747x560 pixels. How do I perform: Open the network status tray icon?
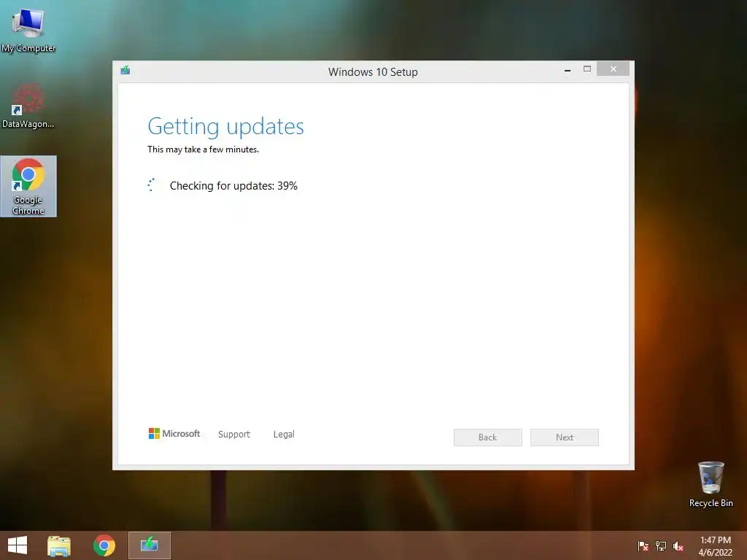click(x=661, y=546)
